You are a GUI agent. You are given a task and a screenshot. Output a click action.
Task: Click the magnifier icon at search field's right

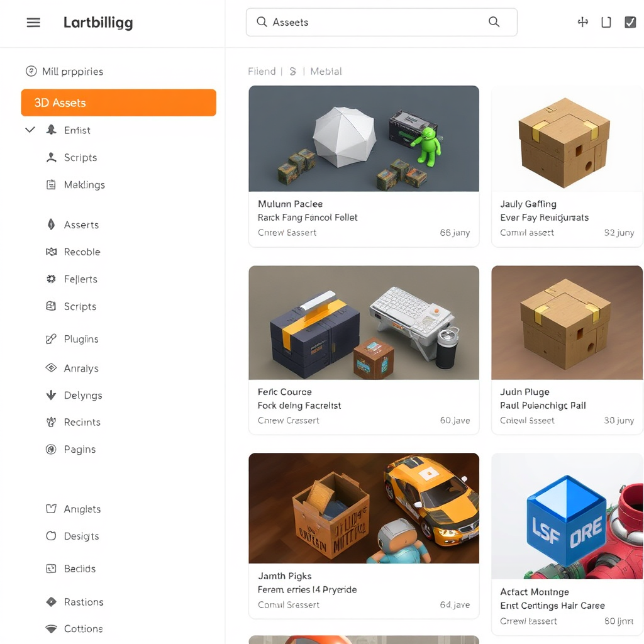click(x=494, y=22)
